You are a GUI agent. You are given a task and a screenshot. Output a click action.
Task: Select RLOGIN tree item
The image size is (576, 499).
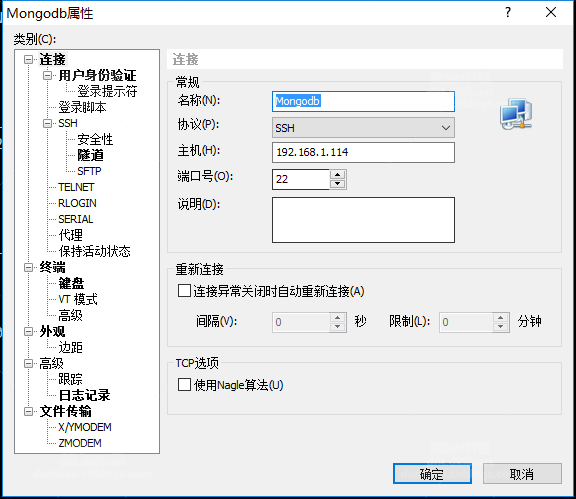[x=78, y=203]
